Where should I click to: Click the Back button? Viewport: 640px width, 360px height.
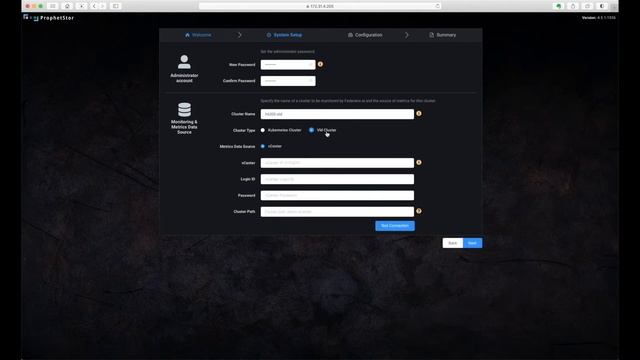pyautogui.click(x=453, y=243)
